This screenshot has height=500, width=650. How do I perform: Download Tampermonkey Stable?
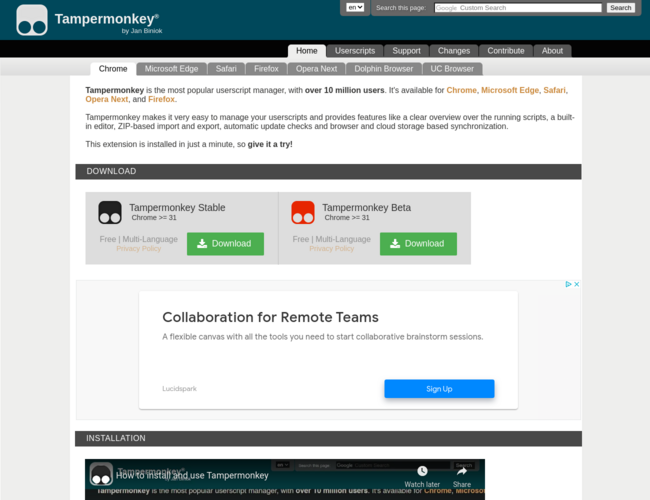tap(225, 244)
